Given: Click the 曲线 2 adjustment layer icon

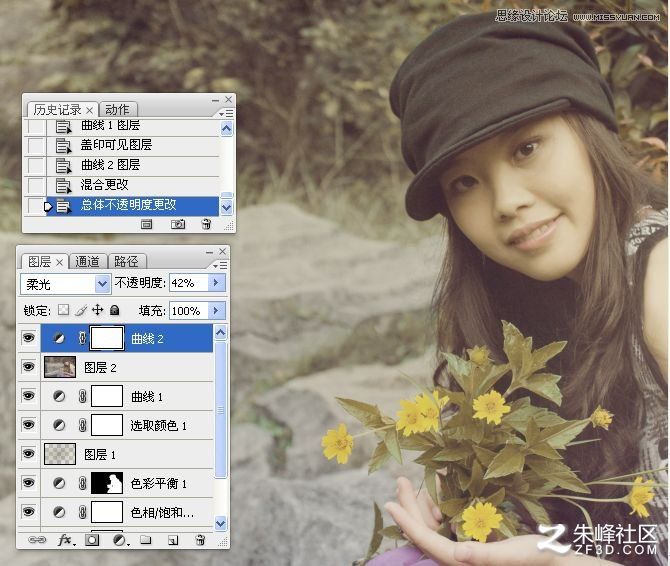Looking at the screenshot, I should click(59, 338).
